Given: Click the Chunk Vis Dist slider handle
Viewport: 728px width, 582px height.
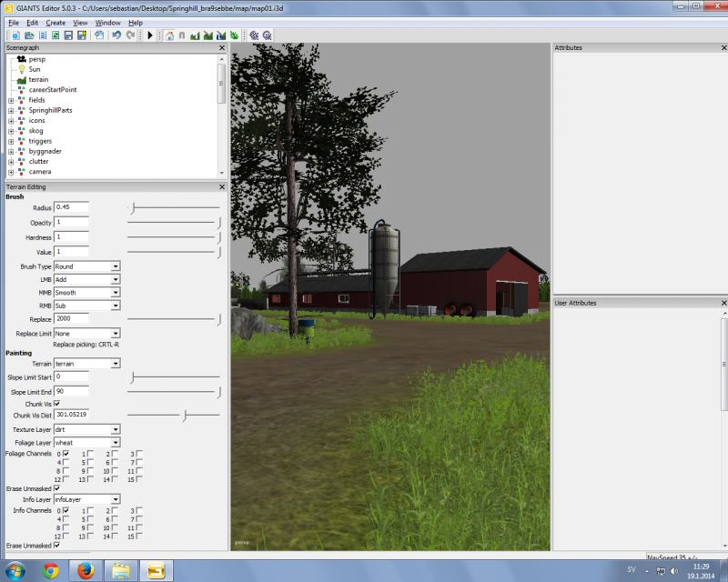Looking at the screenshot, I should tap(185, 415).
